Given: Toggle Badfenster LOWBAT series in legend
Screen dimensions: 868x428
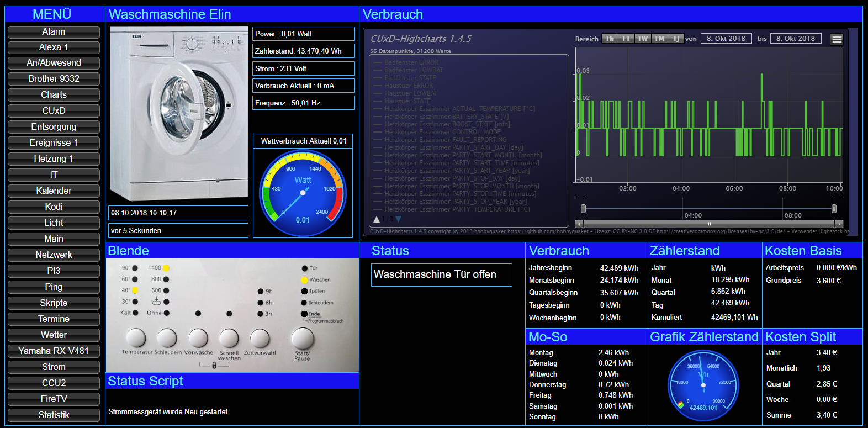Looking at the screenshot, I should [408, 70].
